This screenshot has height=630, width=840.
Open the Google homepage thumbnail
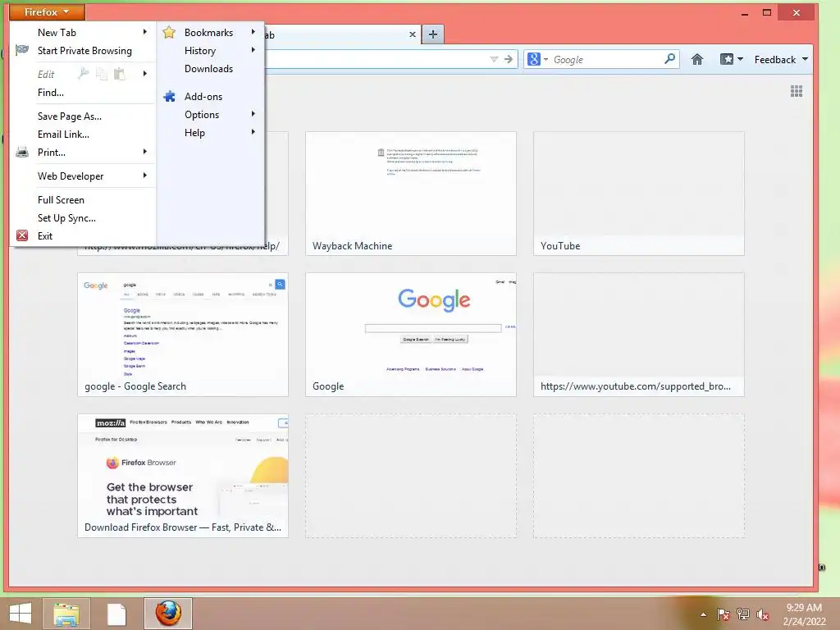click(x=411, y=335)
